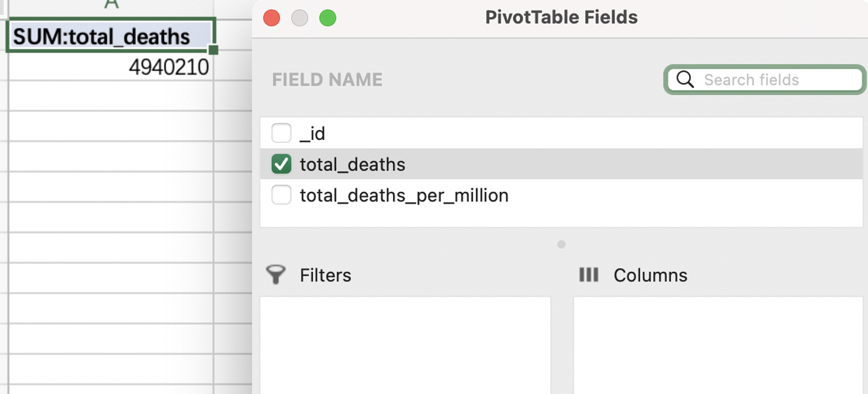The height and width of the screenshot is (394, 868).
Task: Select the SUM:total_deaths header cell
Action: [x=111, y=36]
